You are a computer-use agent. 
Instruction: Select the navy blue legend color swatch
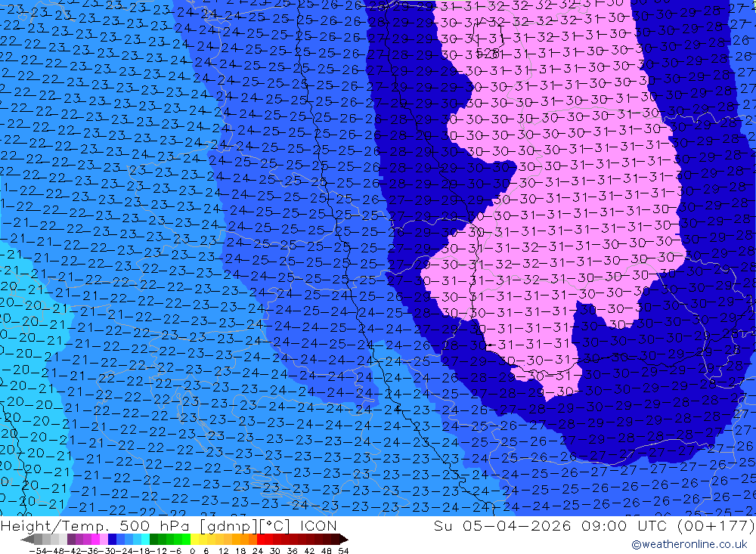(112, 539)
